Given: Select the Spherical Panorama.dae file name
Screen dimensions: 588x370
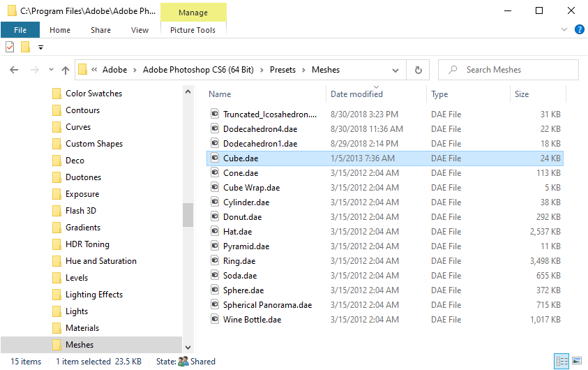Looking at the screenshot, I should pos(267,305).
